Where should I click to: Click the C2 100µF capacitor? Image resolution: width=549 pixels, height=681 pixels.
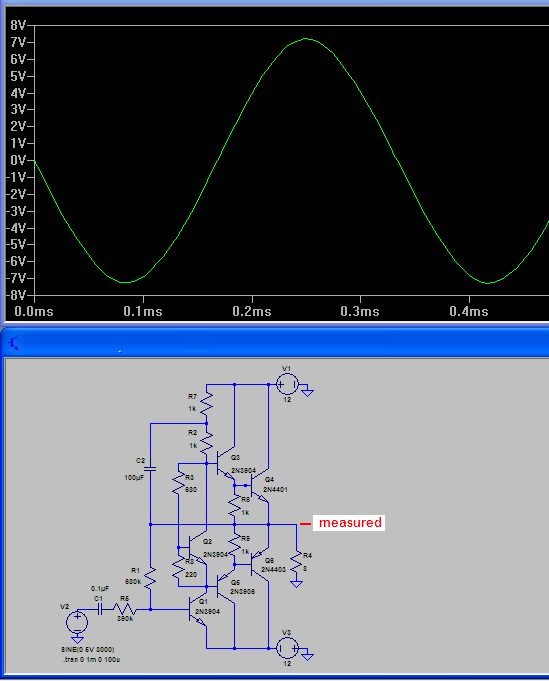click(150, 469)
